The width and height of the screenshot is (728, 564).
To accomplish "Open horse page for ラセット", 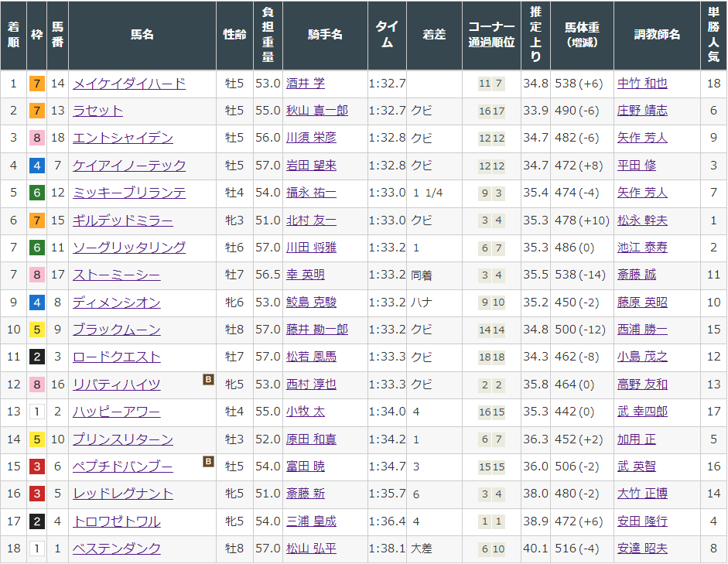I will click(98, 111).
